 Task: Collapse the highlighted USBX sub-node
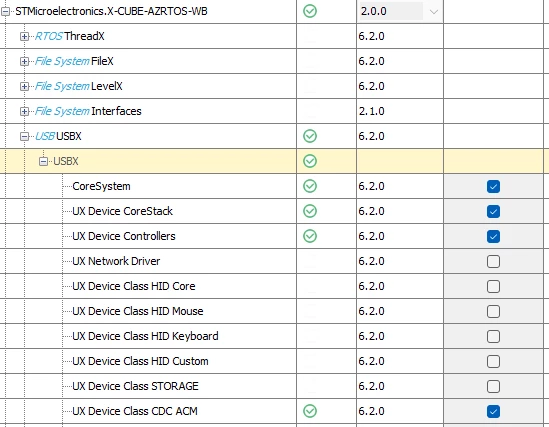[43, 161]
